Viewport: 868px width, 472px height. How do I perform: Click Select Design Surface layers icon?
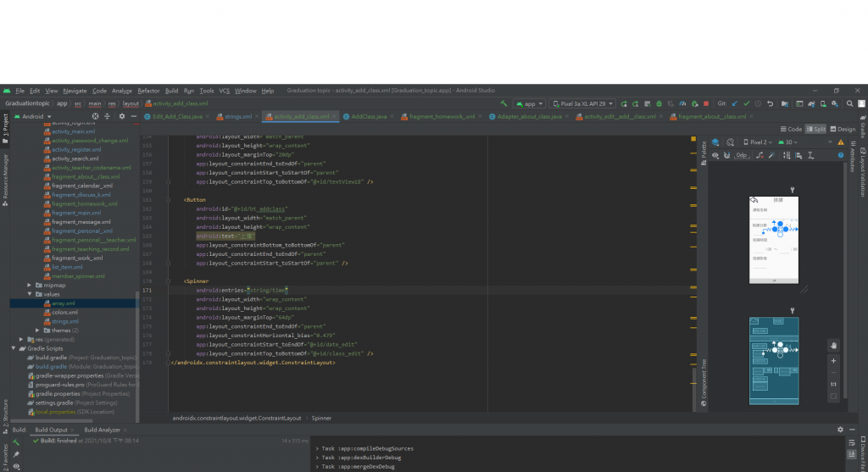715,142
